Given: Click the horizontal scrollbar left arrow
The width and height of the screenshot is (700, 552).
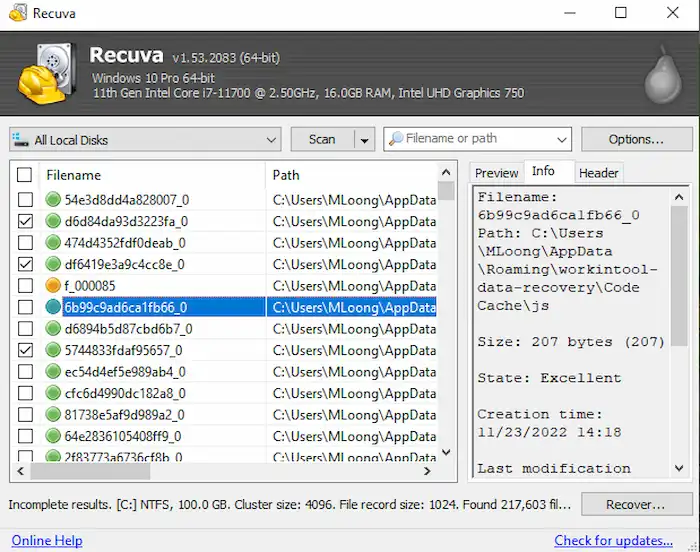Looking at the screenshot, I should pyautogui.click(x=21, y=471).
